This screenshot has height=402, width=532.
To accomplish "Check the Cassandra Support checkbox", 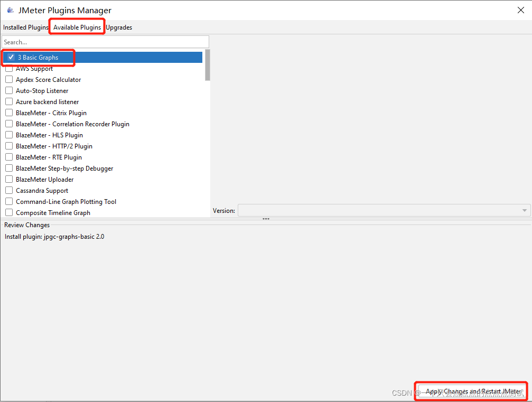I will point(9,190).
